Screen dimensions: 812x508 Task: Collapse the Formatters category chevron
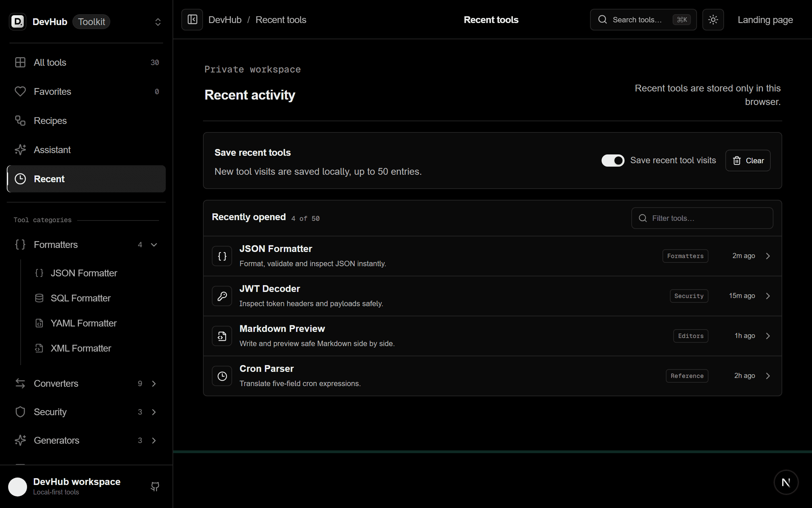click(154, 245)
